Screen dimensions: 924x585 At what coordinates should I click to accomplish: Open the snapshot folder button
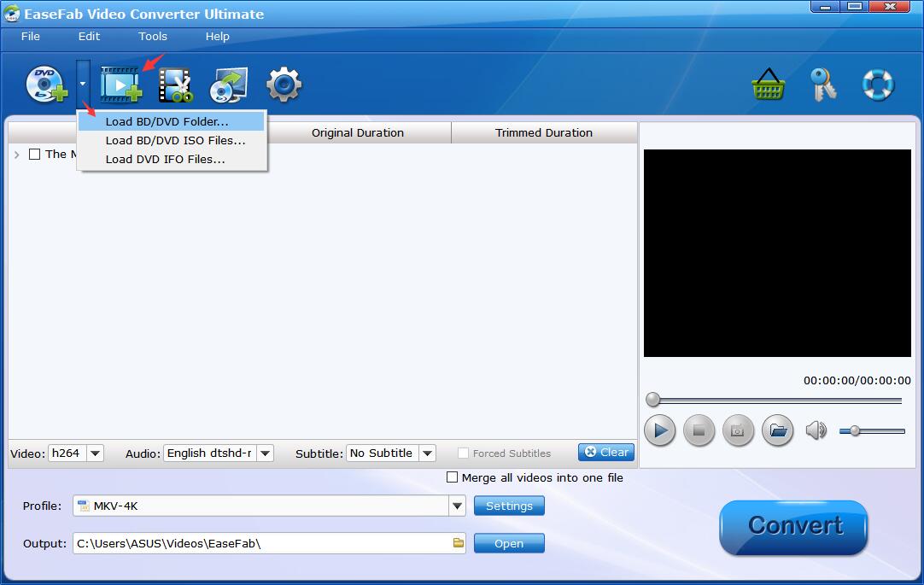pos(778,431)
